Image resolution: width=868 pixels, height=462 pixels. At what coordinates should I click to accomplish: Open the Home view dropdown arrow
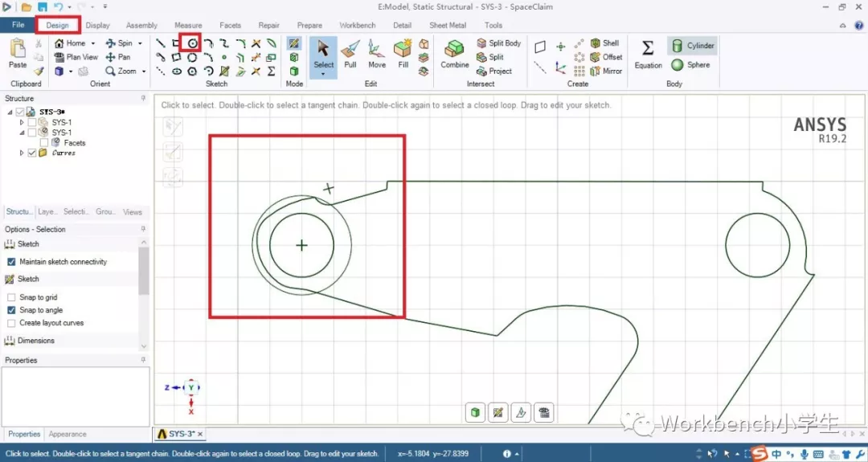pyautogui.click(x=93, y=43)
